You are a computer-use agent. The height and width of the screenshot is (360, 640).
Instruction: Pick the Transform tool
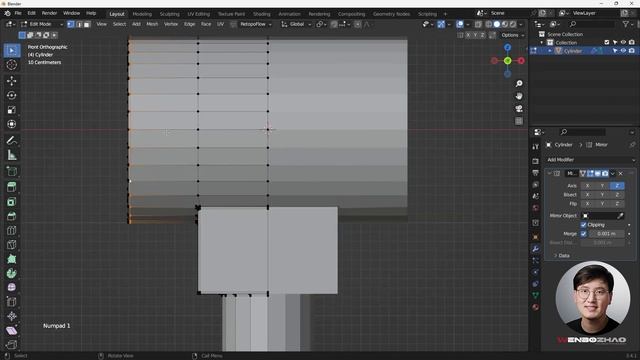(12, 124)
